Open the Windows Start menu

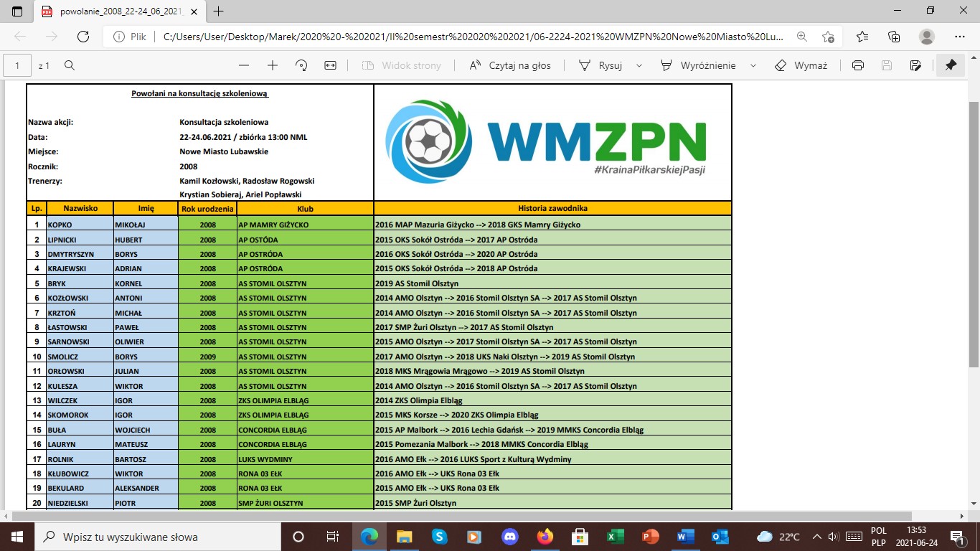coord(17,536)
